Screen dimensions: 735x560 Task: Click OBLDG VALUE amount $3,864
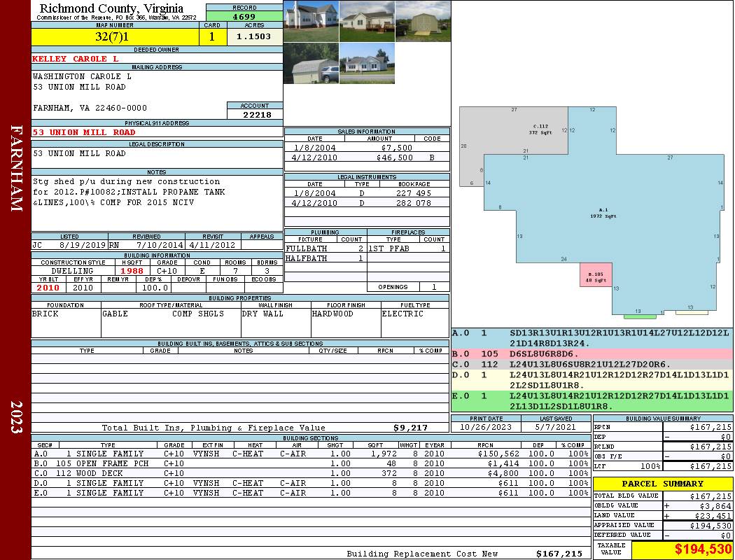(715, 505)
